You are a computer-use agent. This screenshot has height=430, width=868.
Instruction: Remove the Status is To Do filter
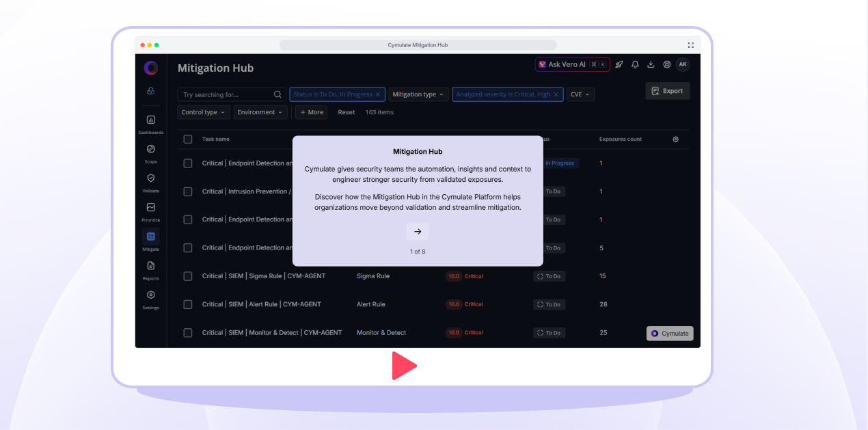point(378,94)
